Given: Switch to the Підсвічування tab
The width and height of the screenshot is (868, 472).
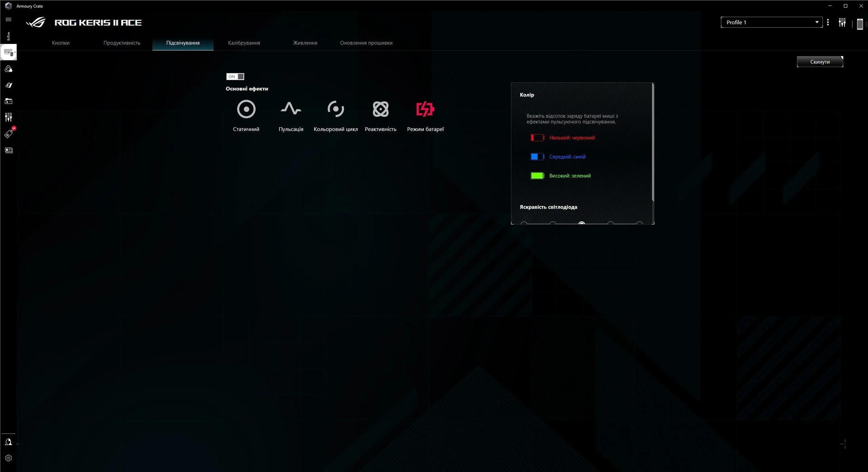Looking at the screenshot, I should (x=183, y=43).
